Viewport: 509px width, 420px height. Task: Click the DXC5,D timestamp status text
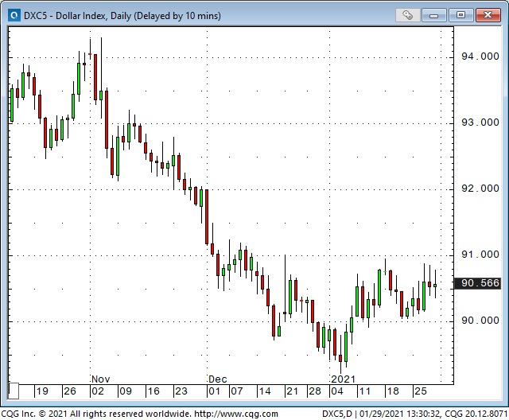[414, 414]
